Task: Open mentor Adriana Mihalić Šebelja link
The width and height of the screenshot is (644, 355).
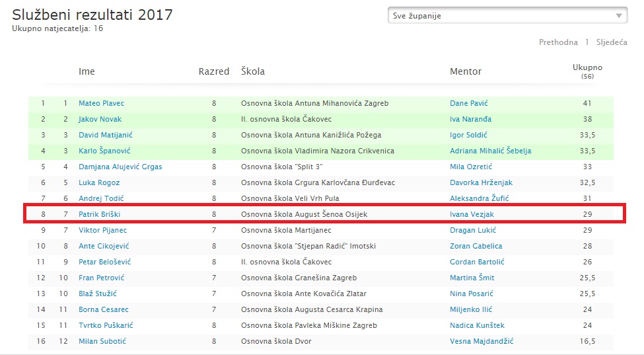Action: point(490,151)
